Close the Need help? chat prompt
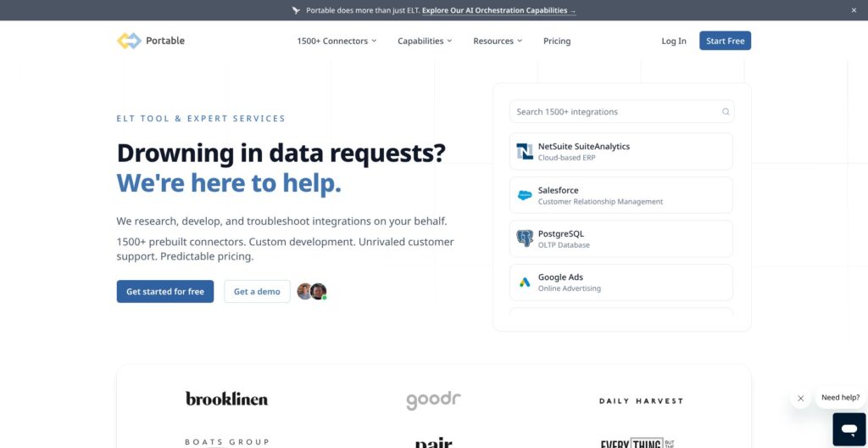 (x=800, y=398)
